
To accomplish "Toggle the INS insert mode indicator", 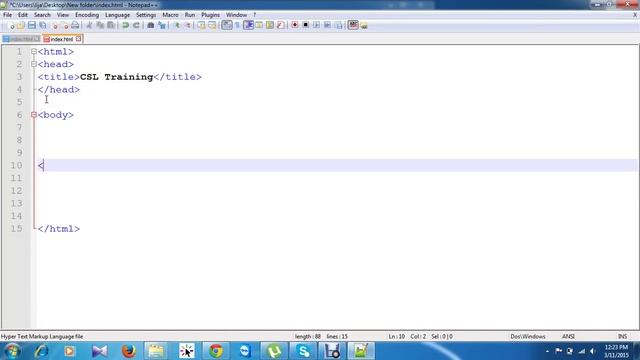I will (x=622, y=336).
